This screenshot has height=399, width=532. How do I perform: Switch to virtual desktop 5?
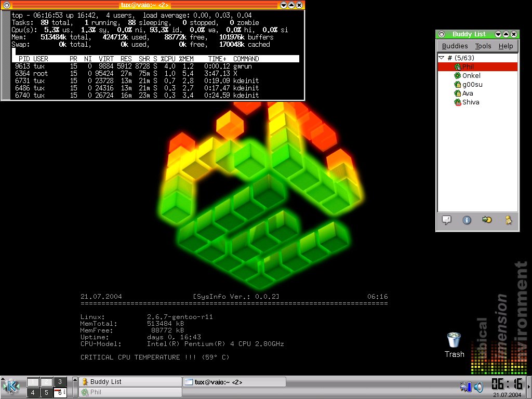click(47, 392)
